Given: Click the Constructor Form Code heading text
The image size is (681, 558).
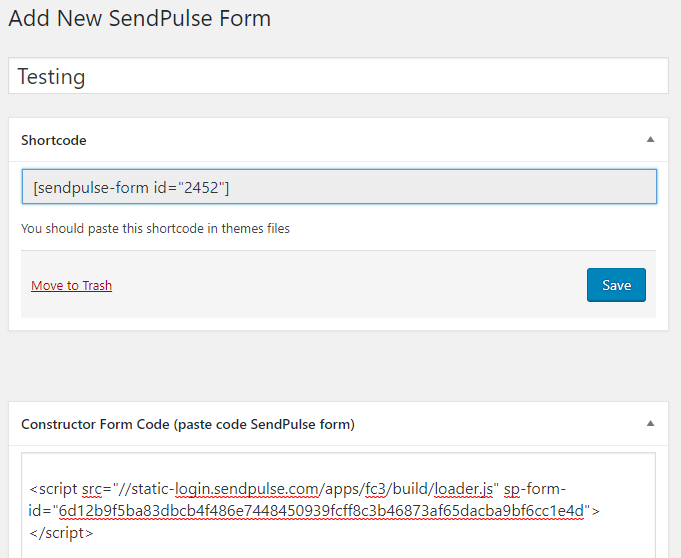Looking at the screenshot, I should point(188,424).
